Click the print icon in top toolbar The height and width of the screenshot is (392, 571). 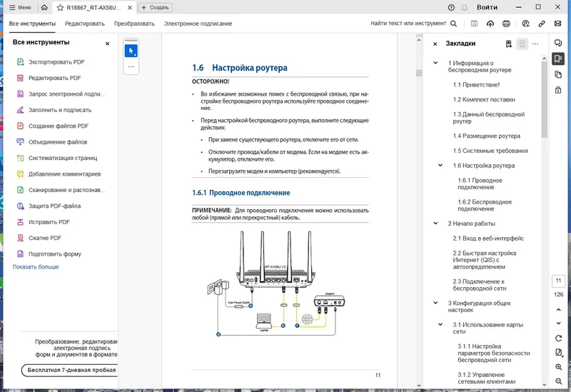(x=506, y=24)
